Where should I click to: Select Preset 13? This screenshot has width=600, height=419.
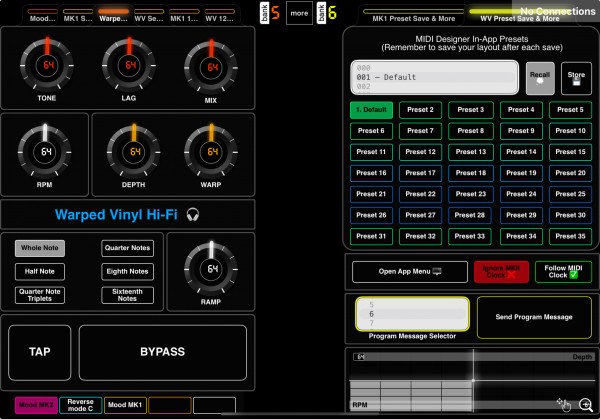[x=471, y=152]
